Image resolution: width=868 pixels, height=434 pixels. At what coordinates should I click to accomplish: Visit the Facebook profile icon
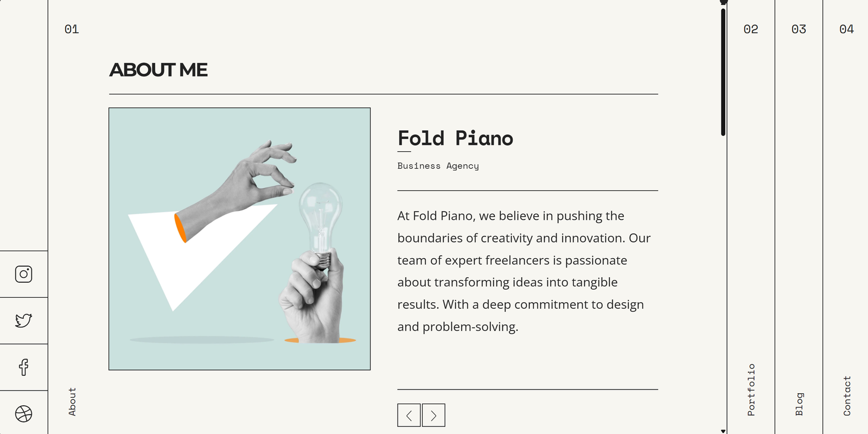click(23, 367)
